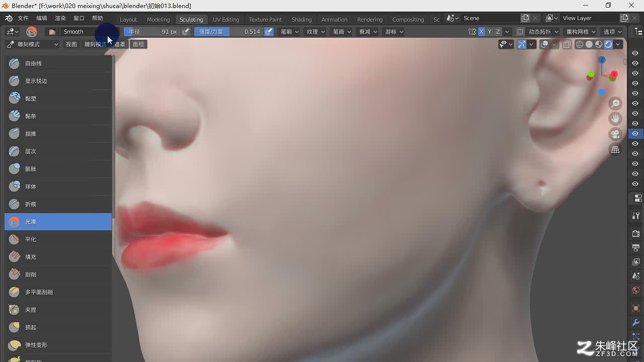Select the 黏塑 clay brush

click(x=58, y=99)
